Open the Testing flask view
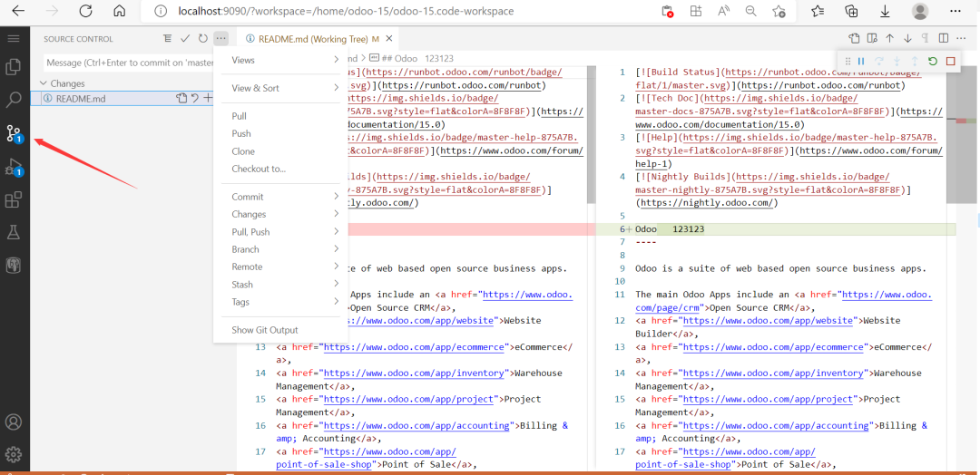The width and height of the screenshot is (980, 475). coord(14,233)
